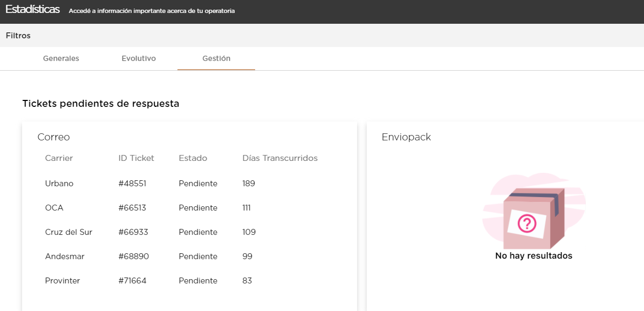Open ticket #66933
This screenshot has height=311, width=644.
(133, 232)
